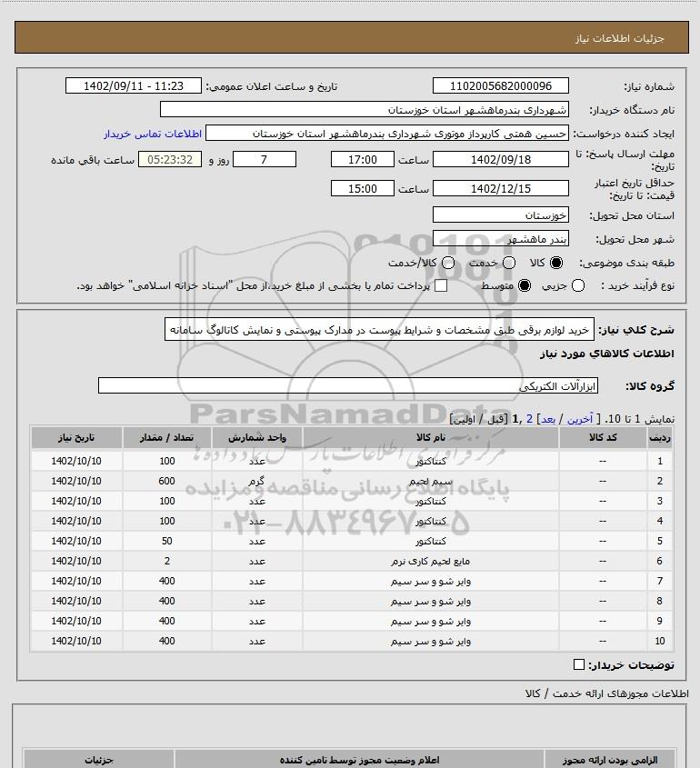Go to page 2 of the items list

point(529,419)
